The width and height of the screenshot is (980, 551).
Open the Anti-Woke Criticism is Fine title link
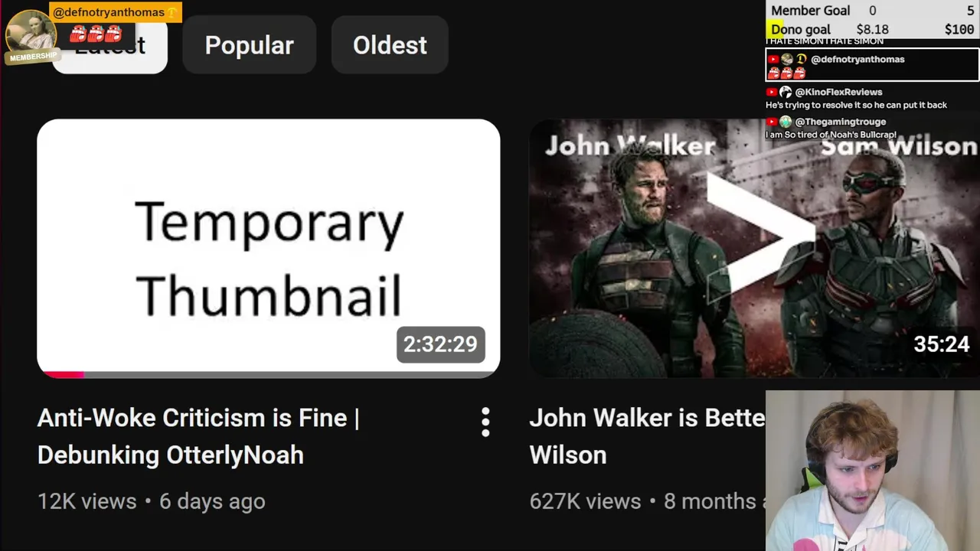point(198,436)
